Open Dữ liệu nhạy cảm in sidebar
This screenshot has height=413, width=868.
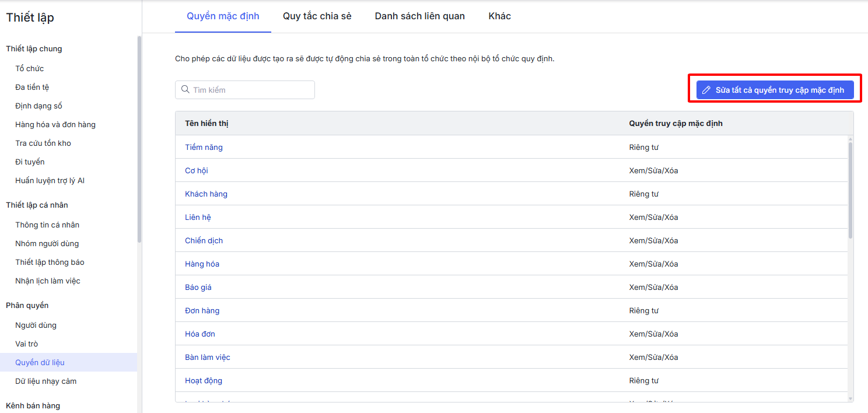[x=45, y=381]
